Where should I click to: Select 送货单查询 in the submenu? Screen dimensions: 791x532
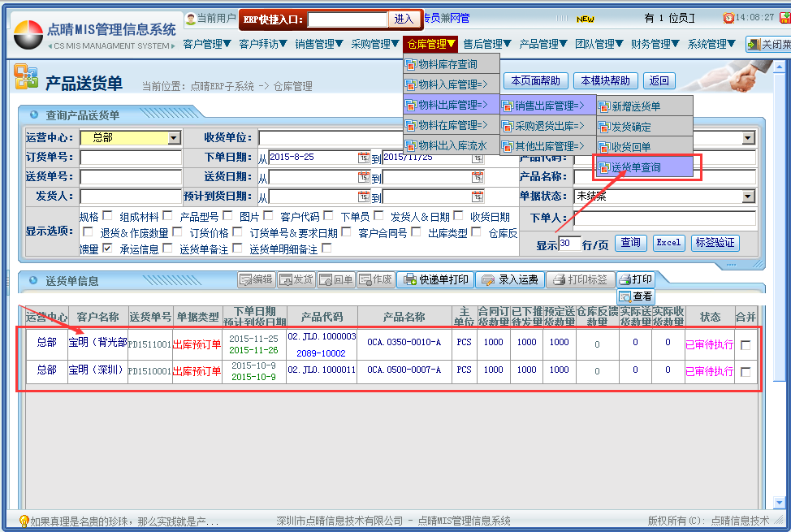coord(644,167)
